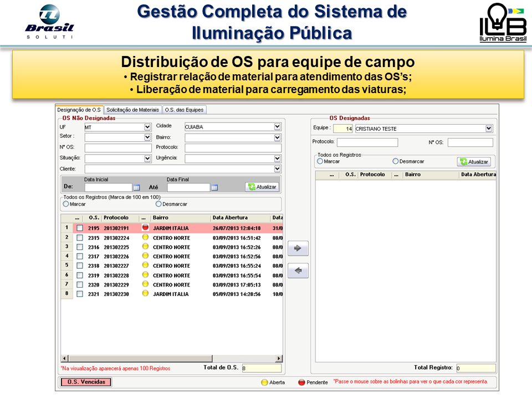The height and width of the screenshot is (399, 532).
Task: Click red status ball of OS 2195
Action: [x=146, y=228]
